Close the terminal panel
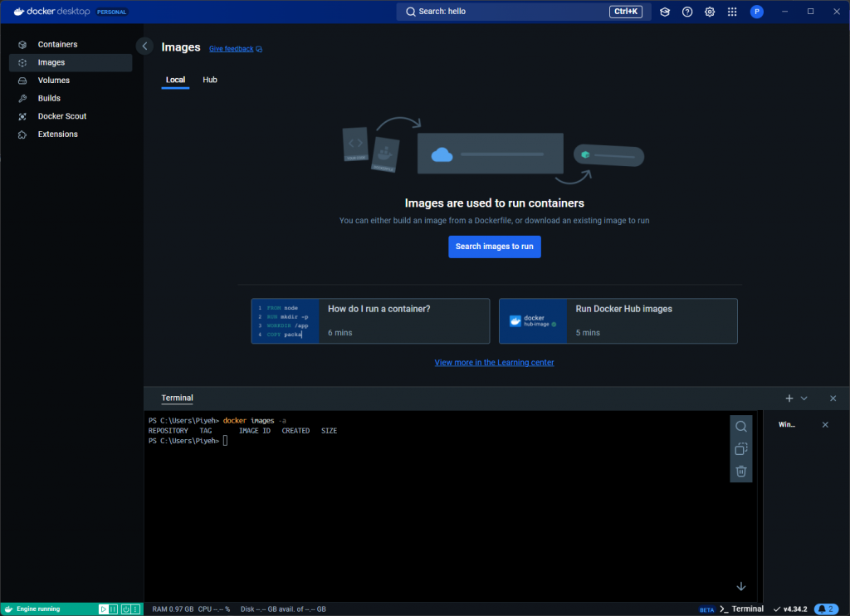 pos(833,398)
